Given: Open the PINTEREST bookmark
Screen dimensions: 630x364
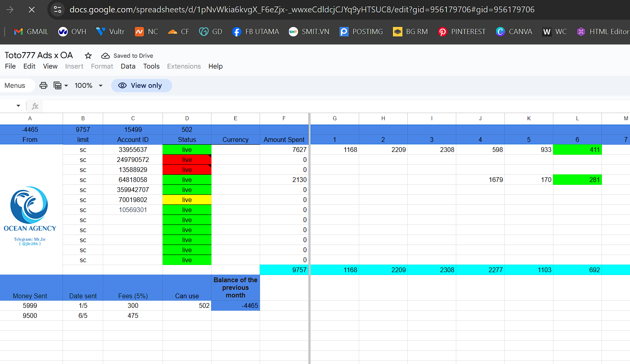Looking at the screenshot, I should coord(462,32).
